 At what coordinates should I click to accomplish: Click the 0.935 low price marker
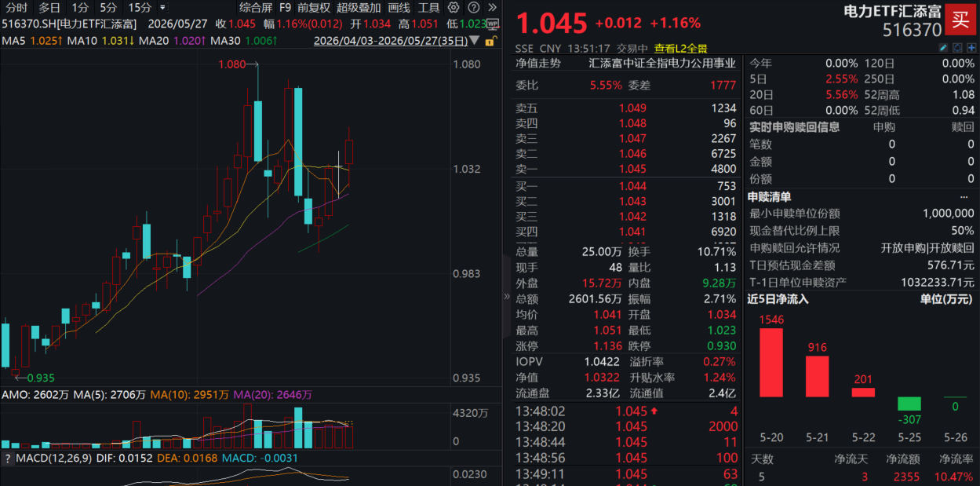click(x=40, y=378)
